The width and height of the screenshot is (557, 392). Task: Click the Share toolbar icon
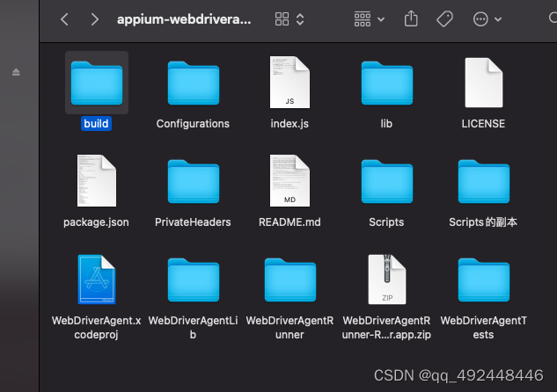coord(411,18)
